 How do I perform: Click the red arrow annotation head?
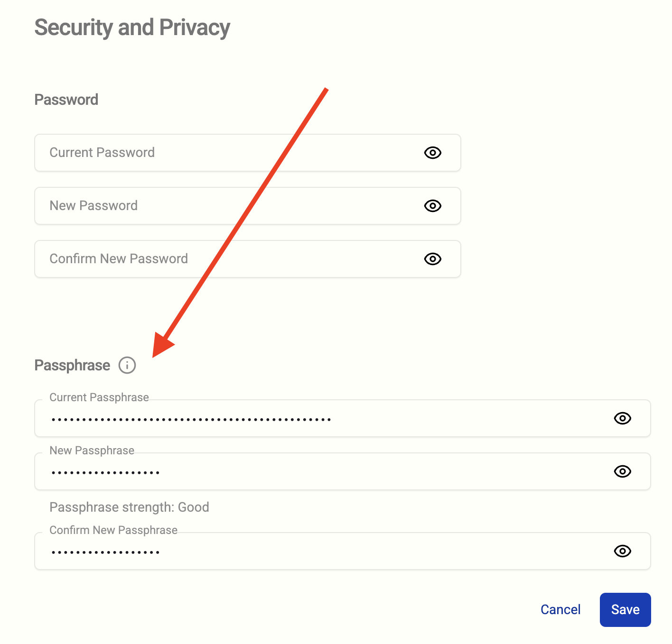[161, 346]
